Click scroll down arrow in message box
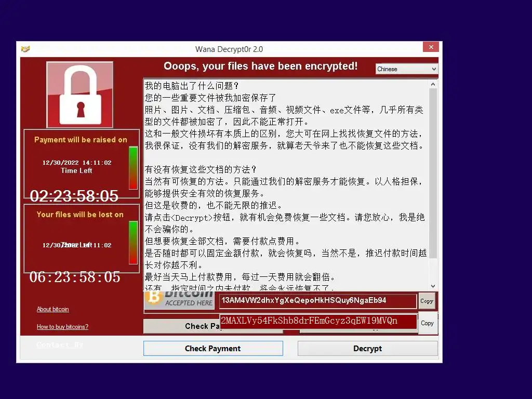 (433, 286)
